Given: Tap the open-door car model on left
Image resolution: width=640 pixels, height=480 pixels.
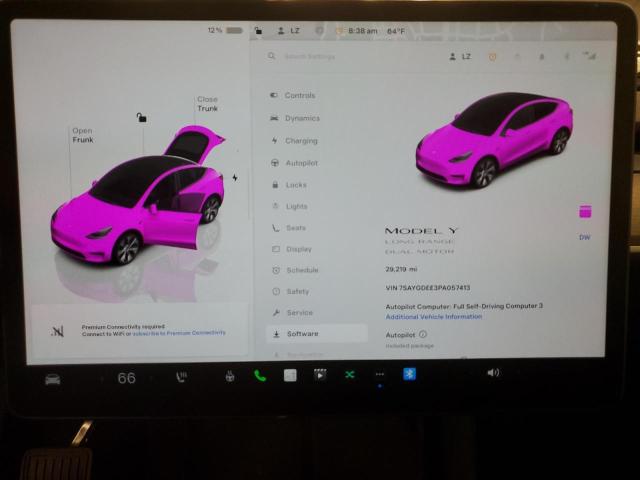Looking at the screenshot, I should click(x=138, y=195).
